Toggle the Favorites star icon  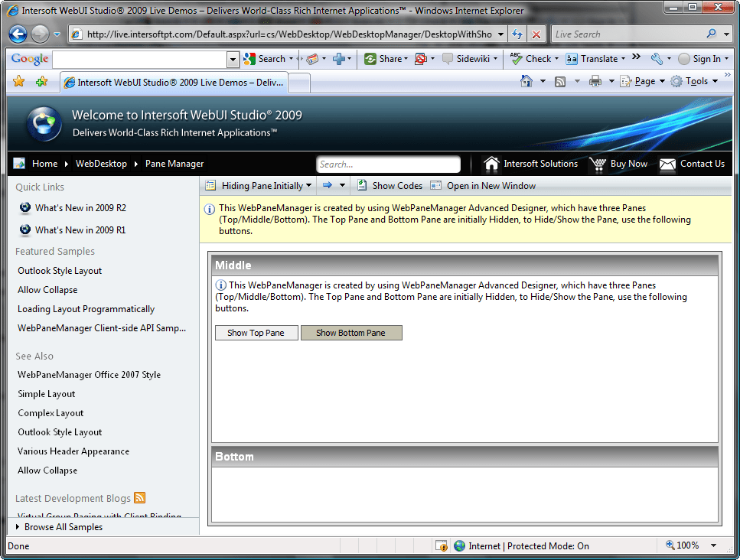(18, 80)
